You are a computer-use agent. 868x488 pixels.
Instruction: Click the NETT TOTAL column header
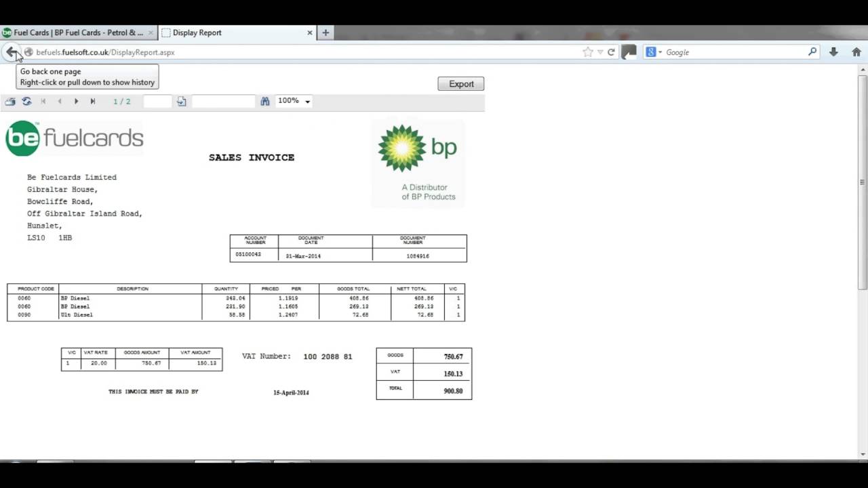(x=412, y=289)
